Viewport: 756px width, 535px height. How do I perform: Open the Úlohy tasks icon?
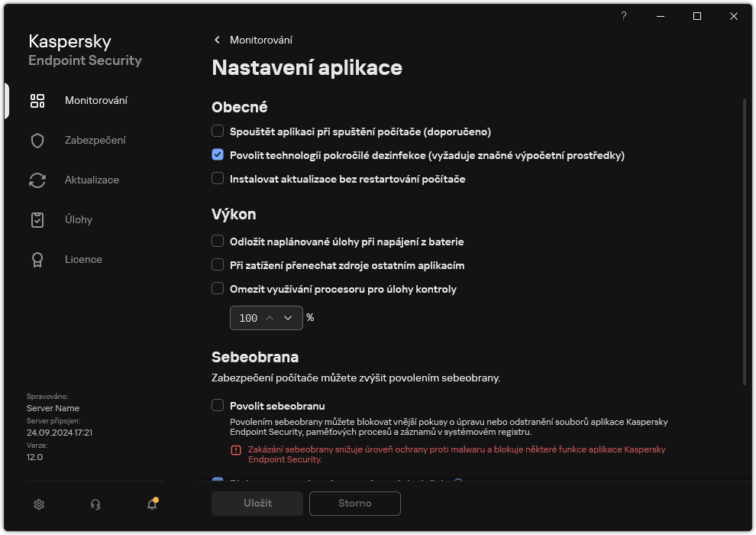37,219
